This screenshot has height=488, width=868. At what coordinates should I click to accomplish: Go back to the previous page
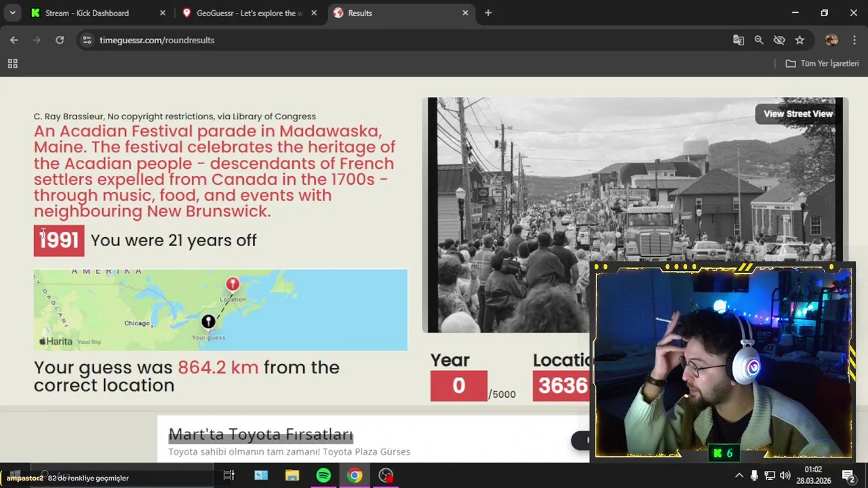pyautogui.click(x=14, y=40)
